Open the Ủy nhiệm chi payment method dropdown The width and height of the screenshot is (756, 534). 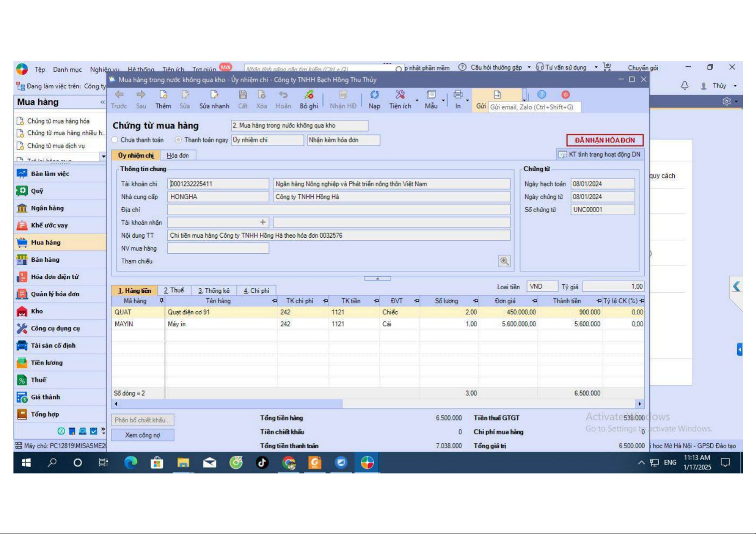[x=267, y=140]
